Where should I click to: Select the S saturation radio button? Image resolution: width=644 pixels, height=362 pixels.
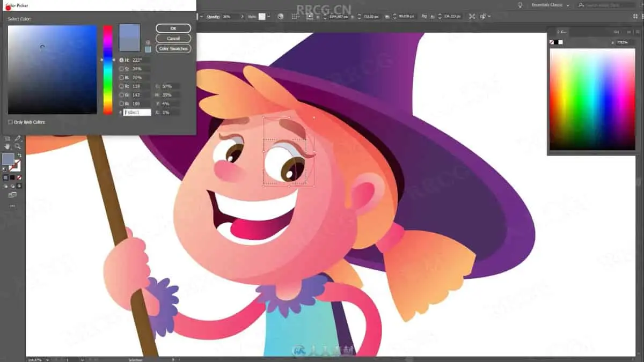click(122, 69)
